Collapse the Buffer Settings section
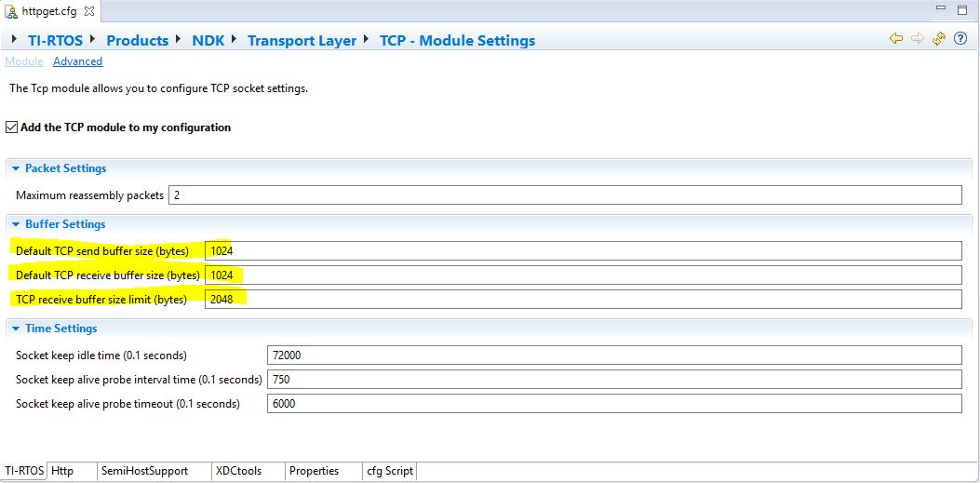 pyautogui.click(x=16, y=224)
